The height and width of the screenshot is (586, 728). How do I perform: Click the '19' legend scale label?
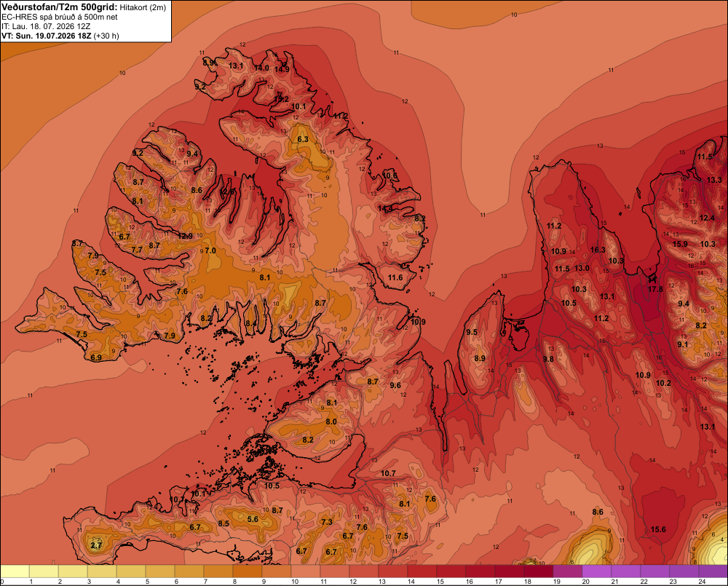[x=556, y=582]
